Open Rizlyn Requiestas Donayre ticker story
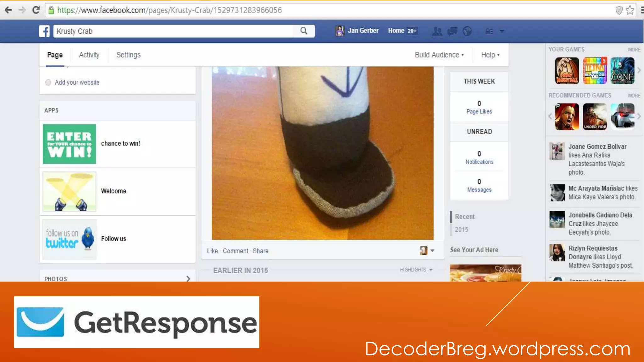 [594, 257]
